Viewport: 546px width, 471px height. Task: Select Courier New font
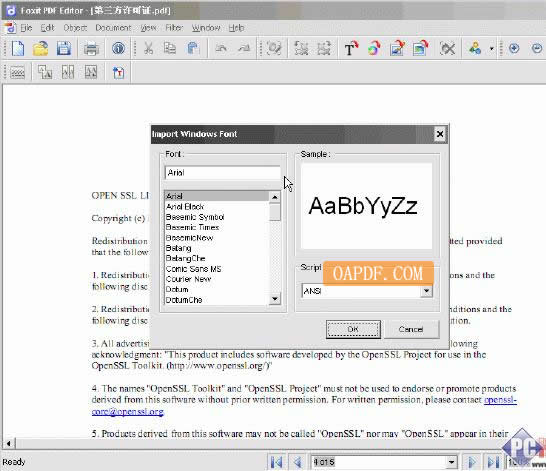[217, 279]
